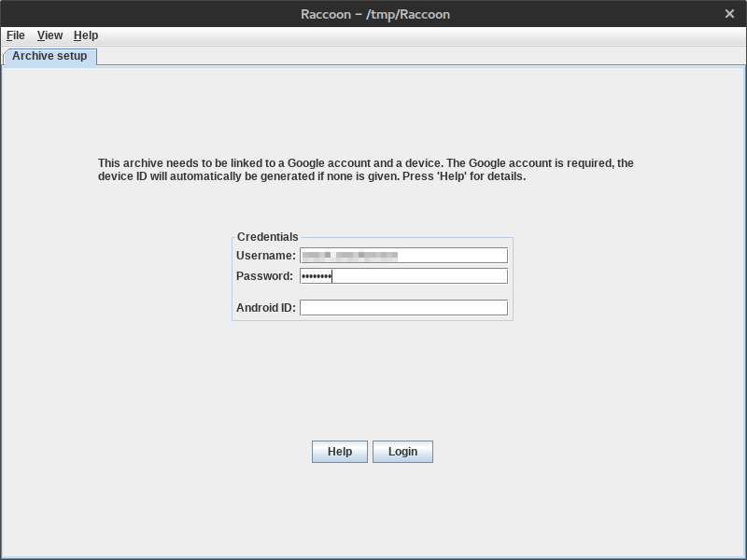Open the Help menu in menu bar
This screenshot has height=560, width=747.
(86, 35)
